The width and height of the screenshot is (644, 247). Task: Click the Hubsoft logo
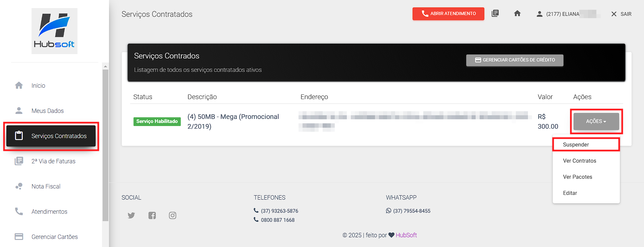click(x=54, y=31)
